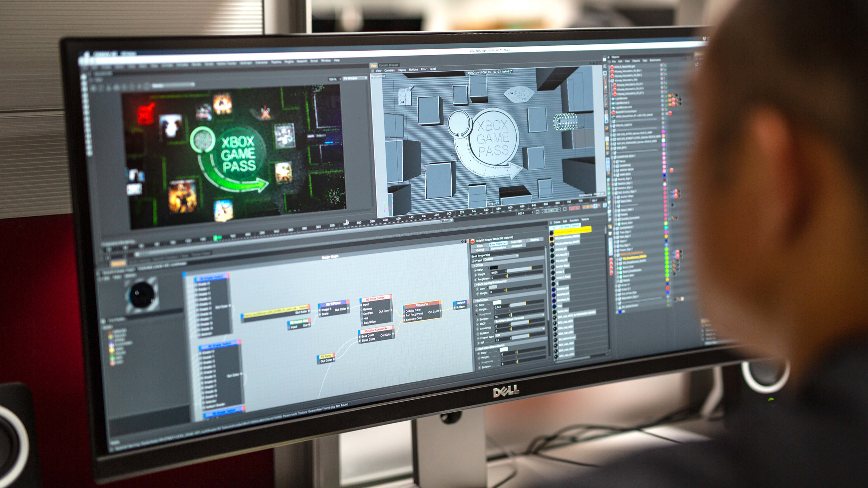This screenshot has height=488, width=868.
Task: Switch to the Optimizations tab
Action: coord(498,248)
